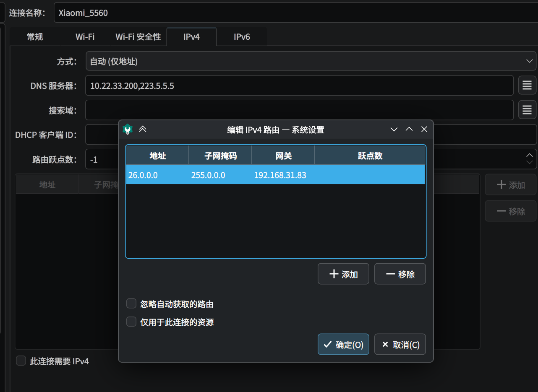The height and width of the screenshot is (392, 538).
Task: Click the 网关 column header
Action: pyautogui.click(x=283, y=156)
